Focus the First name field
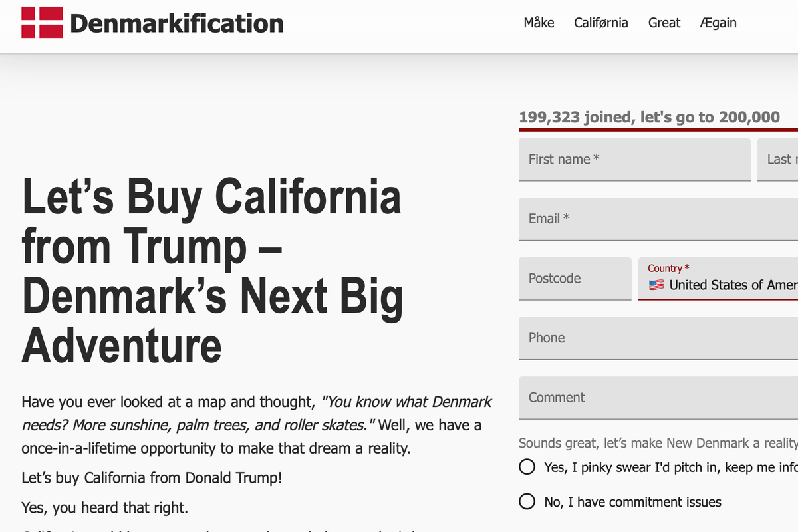 click(x=634, y=160)
